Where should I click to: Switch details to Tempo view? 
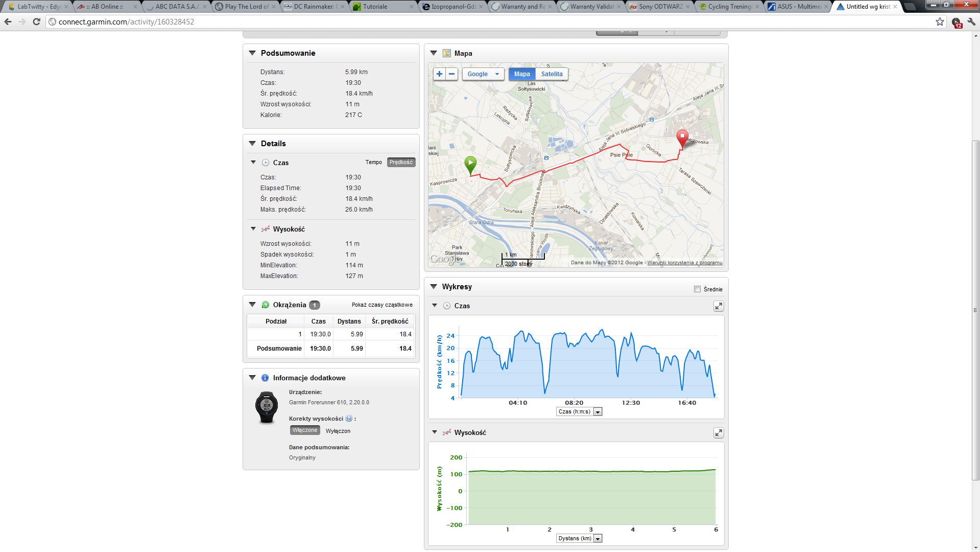click(373, 163)
